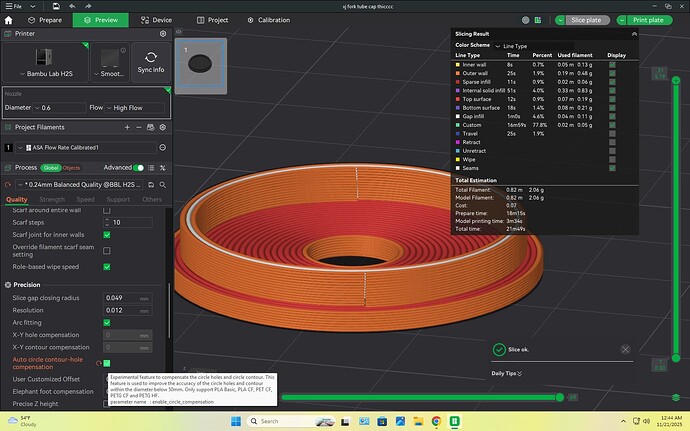Click assembly view icon near Slice plate
This screenshot has width=690, height=431.
point(538,20)
